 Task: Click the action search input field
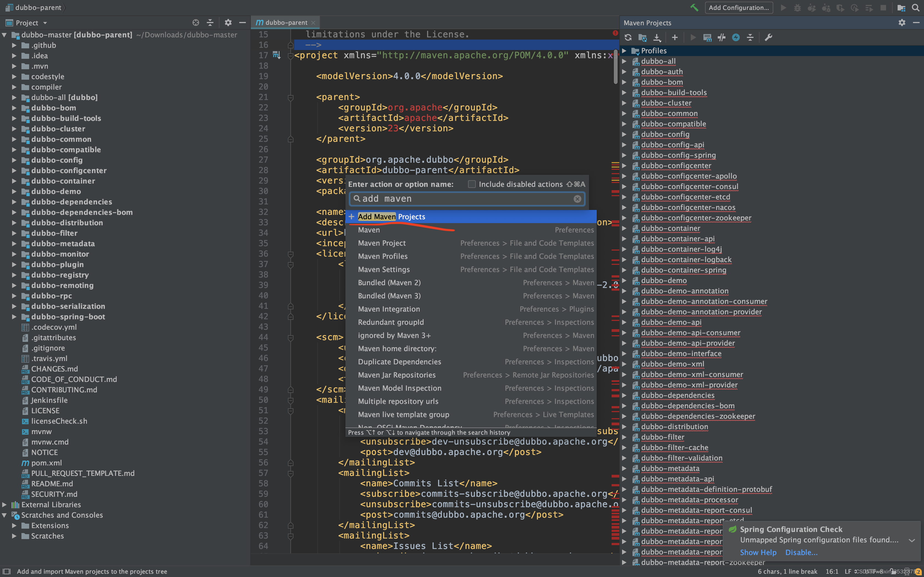tap(466, 199)
